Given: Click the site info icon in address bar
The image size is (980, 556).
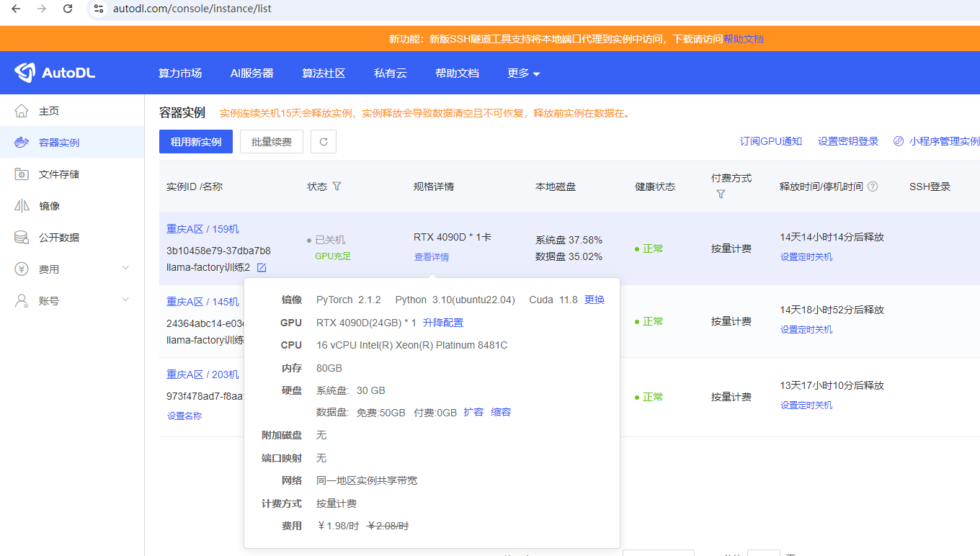Looking at the screenshot, I should tap(99, 9).
